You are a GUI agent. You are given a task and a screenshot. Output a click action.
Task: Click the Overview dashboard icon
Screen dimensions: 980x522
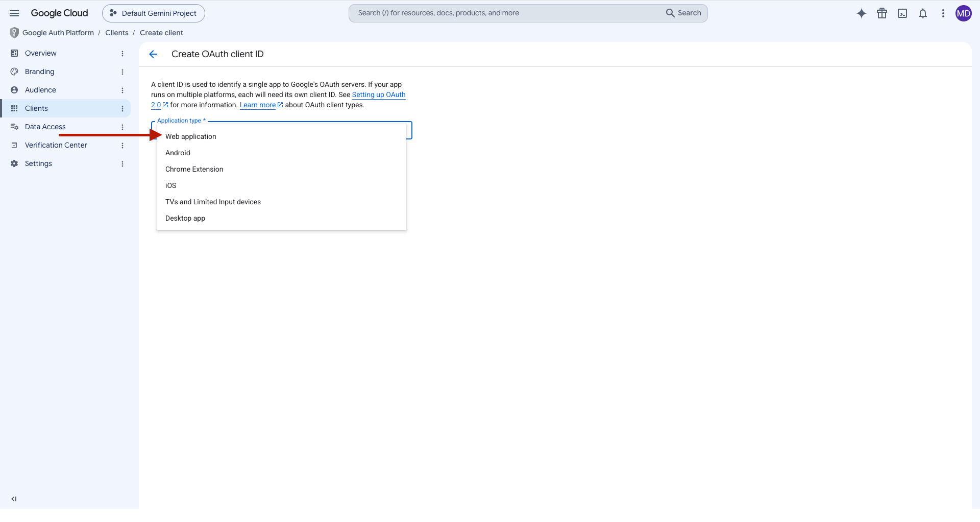(14, 53)
